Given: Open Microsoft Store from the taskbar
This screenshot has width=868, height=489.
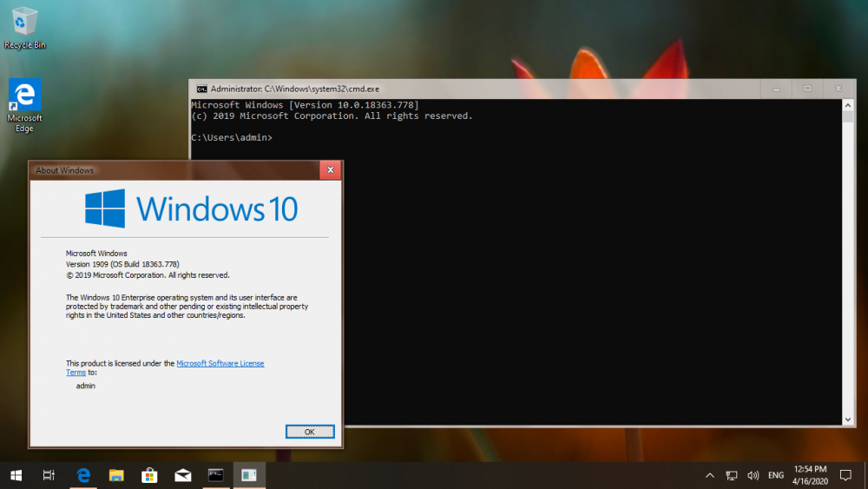Looking at the screenshot, I should (x=149, y=475).
